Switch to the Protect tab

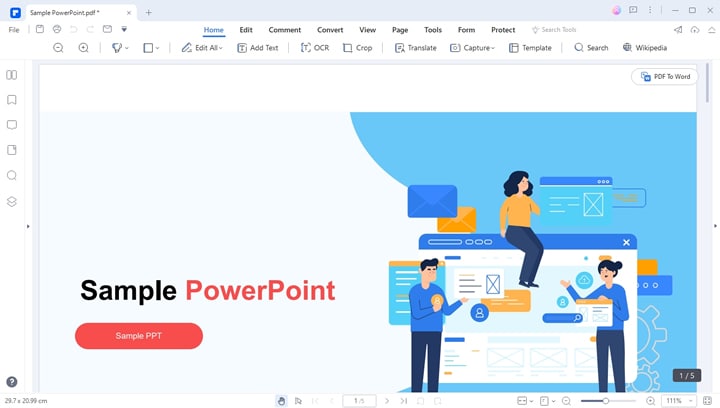(x=503, y=30)
